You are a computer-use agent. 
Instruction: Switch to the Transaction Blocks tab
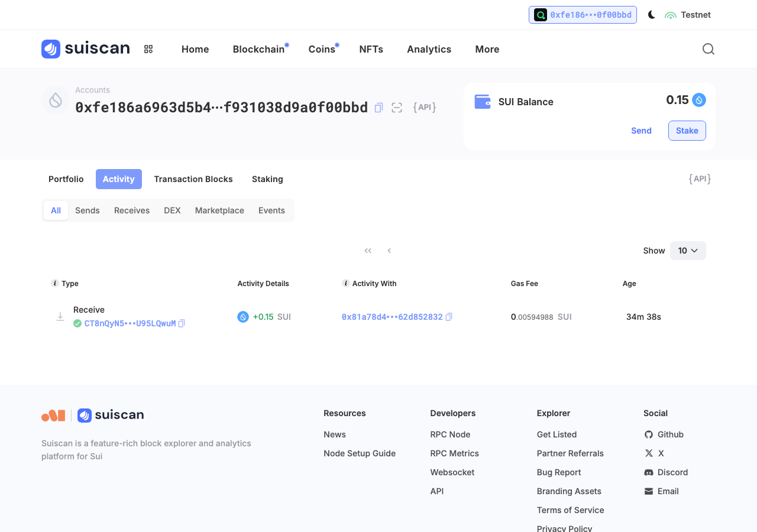point(193,179)
